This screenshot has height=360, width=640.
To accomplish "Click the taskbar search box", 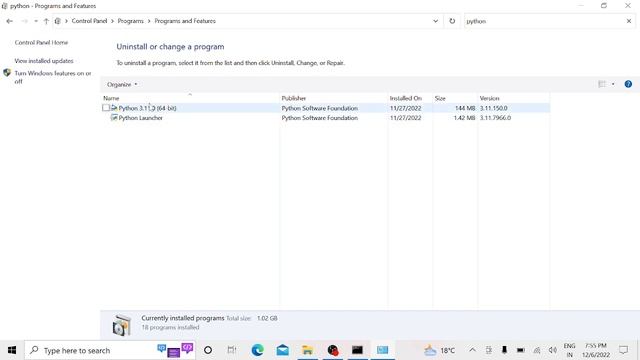I will click(x=109, y=350).
